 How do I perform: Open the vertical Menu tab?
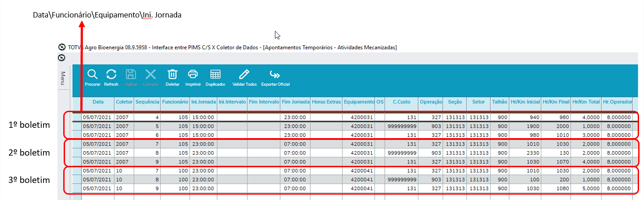pos(63,78)
